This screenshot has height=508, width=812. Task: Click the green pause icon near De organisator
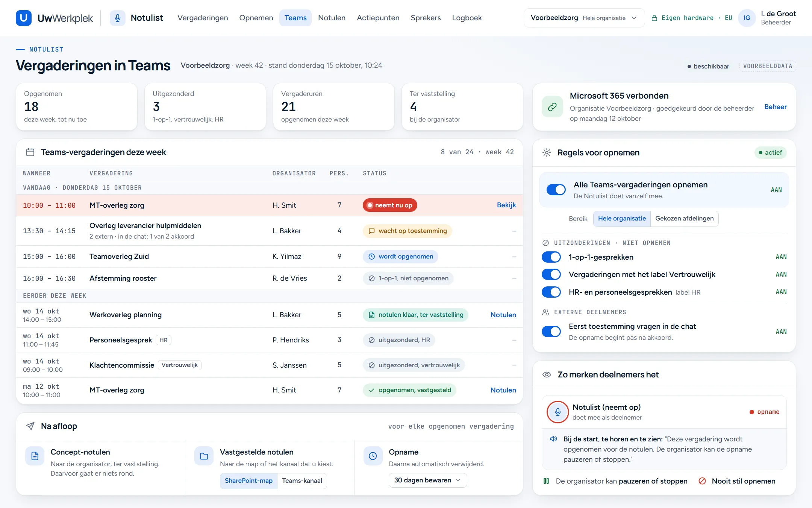546,481
